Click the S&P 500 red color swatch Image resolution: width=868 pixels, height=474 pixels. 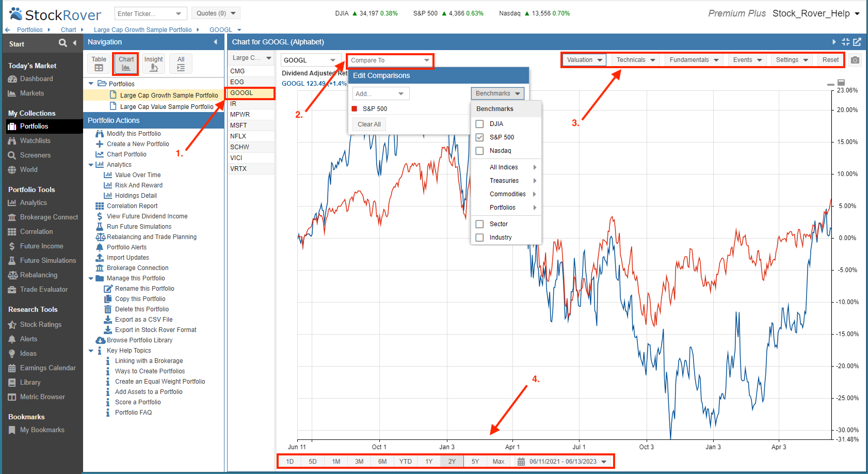355,108
